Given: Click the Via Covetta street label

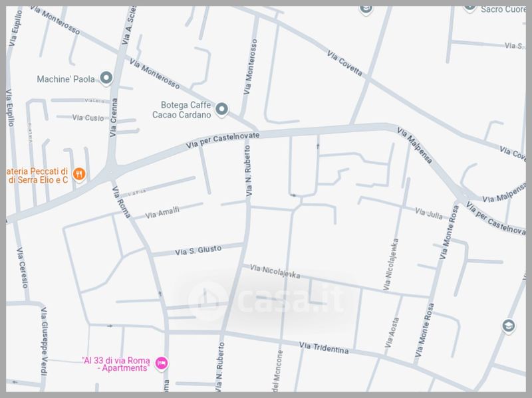Looking at the screenshot, I should coord(344,63).
